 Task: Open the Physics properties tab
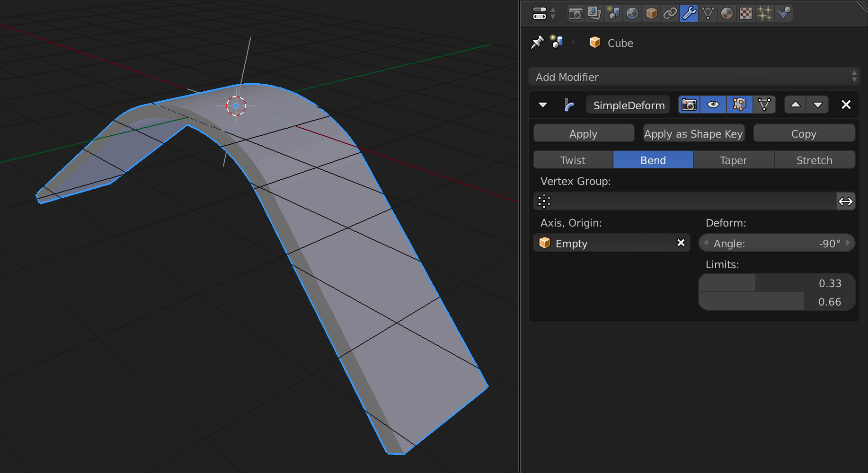click(783, 13)
